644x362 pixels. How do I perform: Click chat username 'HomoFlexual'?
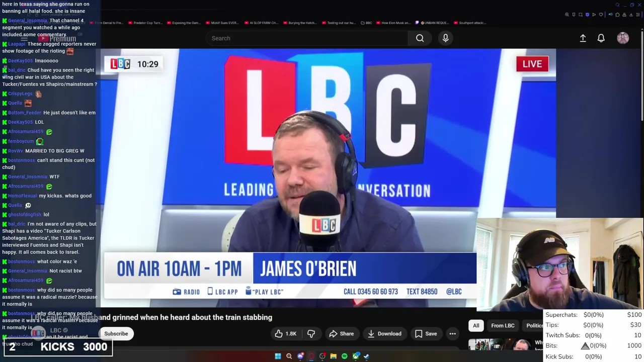click(x=23, y=196)
